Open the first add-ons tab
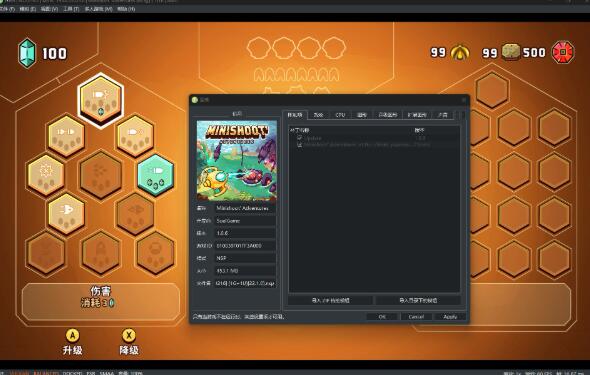The height and width of the screenshot is (375, 590). (x=295, y=115)
